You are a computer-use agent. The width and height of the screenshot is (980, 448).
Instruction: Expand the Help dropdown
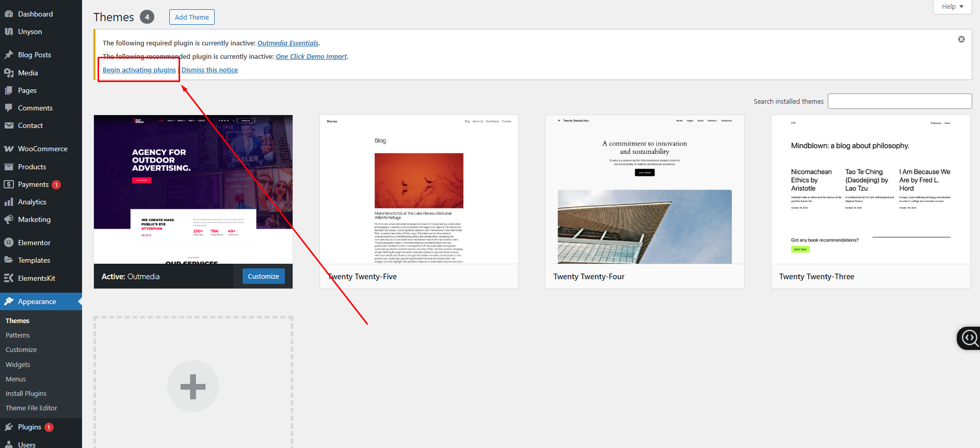coord(952,7)
